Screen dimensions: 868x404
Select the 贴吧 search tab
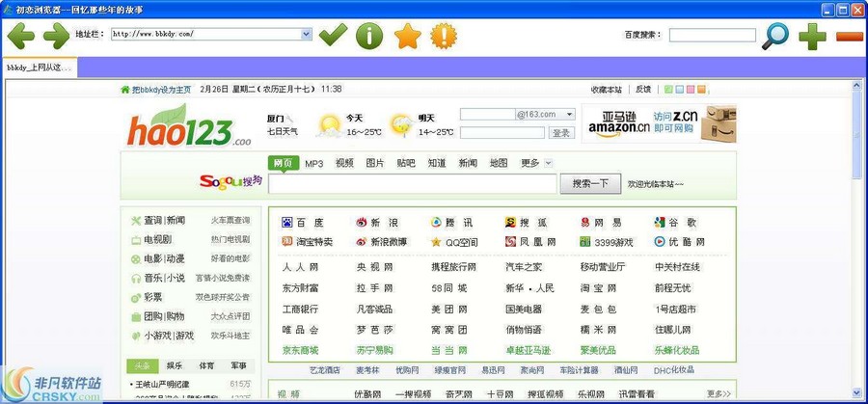click(x=406, y=163)
